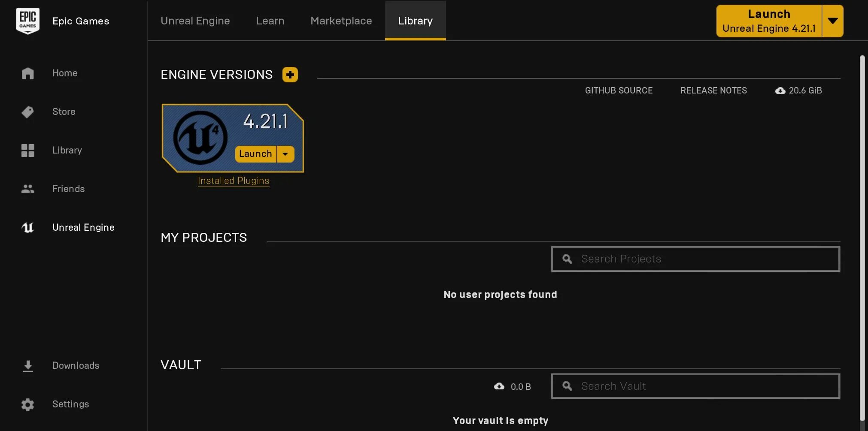
Task: Click the Epic Games title text
Action: click(x=81, y=21)
